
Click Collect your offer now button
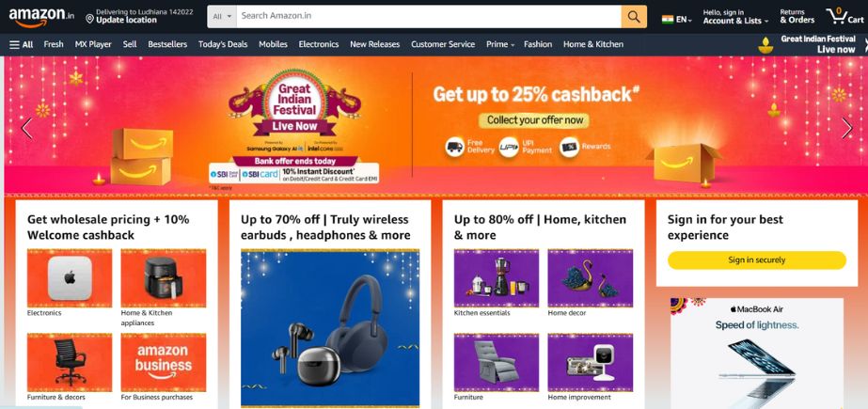[534, 120]
